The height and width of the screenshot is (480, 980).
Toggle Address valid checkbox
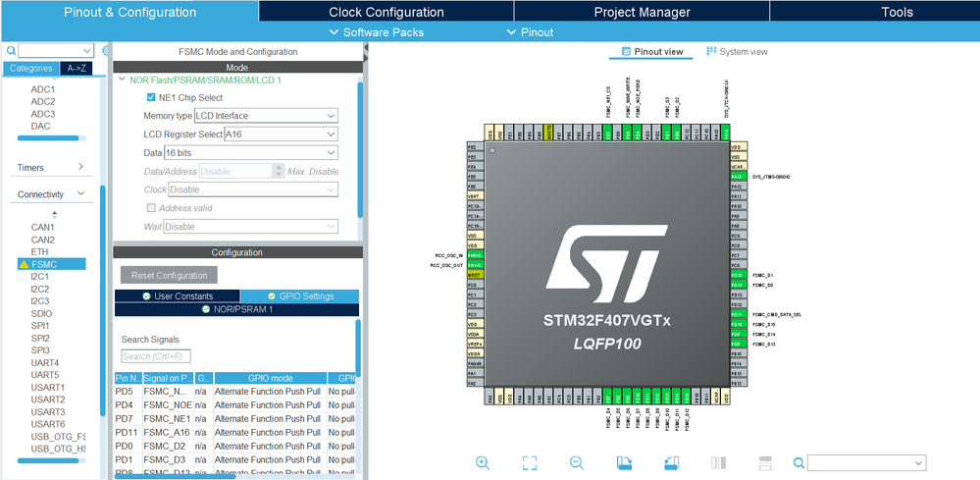(x=151, y=208)
